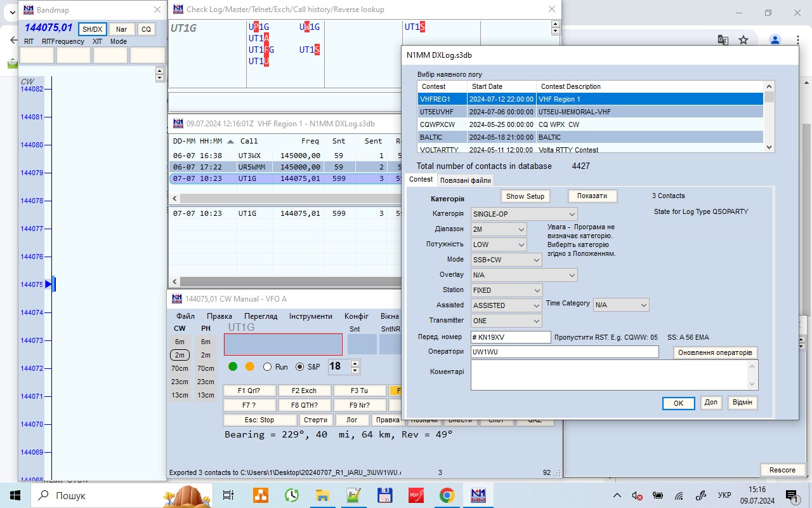Click the muted speaker volume icon

coord(638,495)
